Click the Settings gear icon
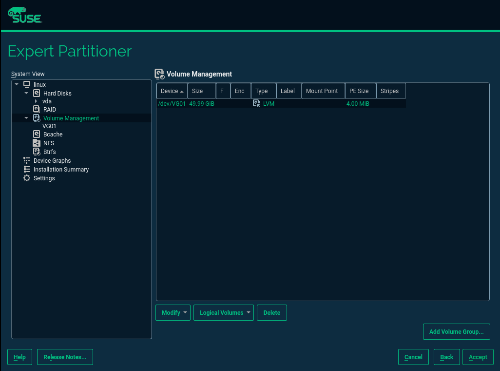The width and height of the screenshot is (500, 371). pos(27,178)
